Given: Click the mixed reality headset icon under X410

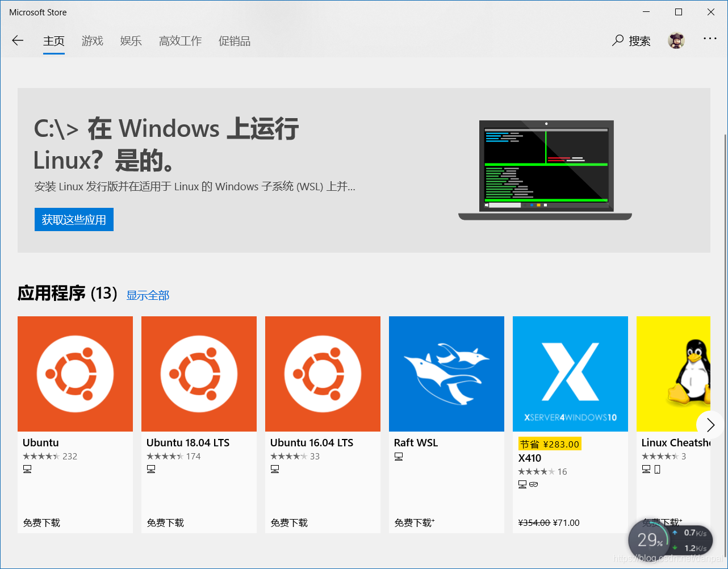Looking at the screenshot, I should pyautogui.click(x=533, y=484).
